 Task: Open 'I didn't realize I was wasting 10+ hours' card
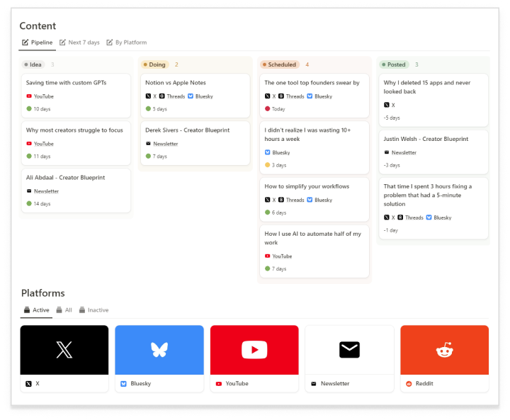[x=314, y=147]
